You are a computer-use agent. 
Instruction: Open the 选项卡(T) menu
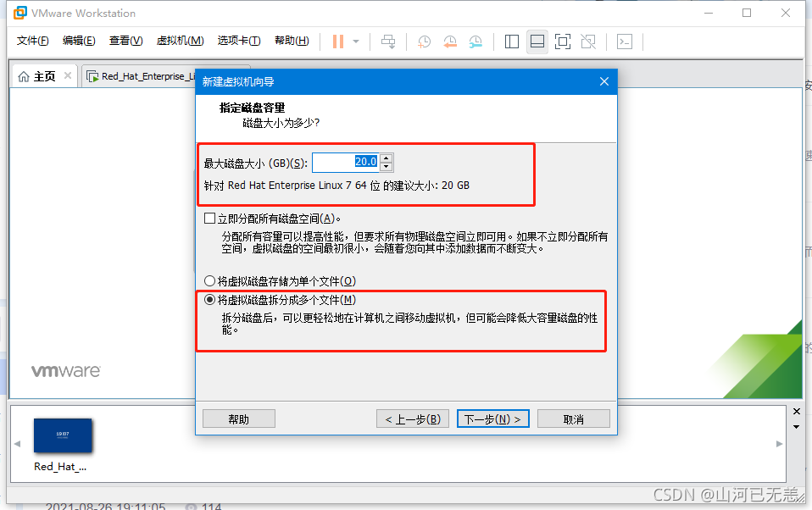click(x=239, y=41)
